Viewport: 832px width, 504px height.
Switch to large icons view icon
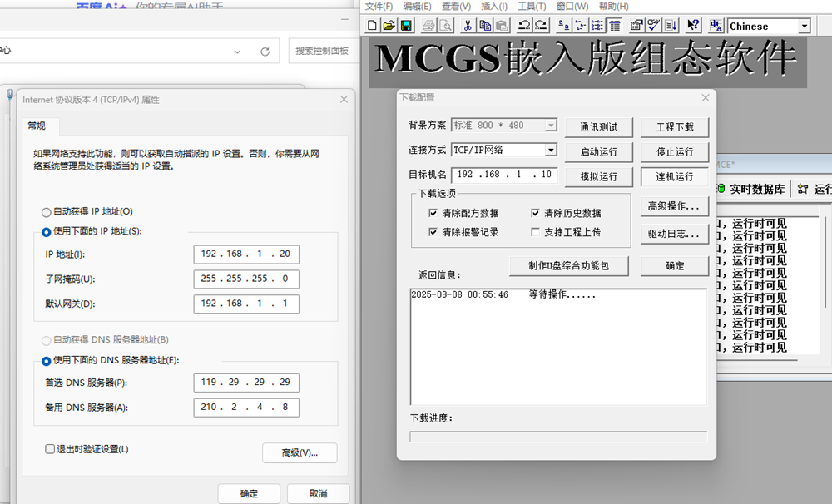click(x=564, y=26)
